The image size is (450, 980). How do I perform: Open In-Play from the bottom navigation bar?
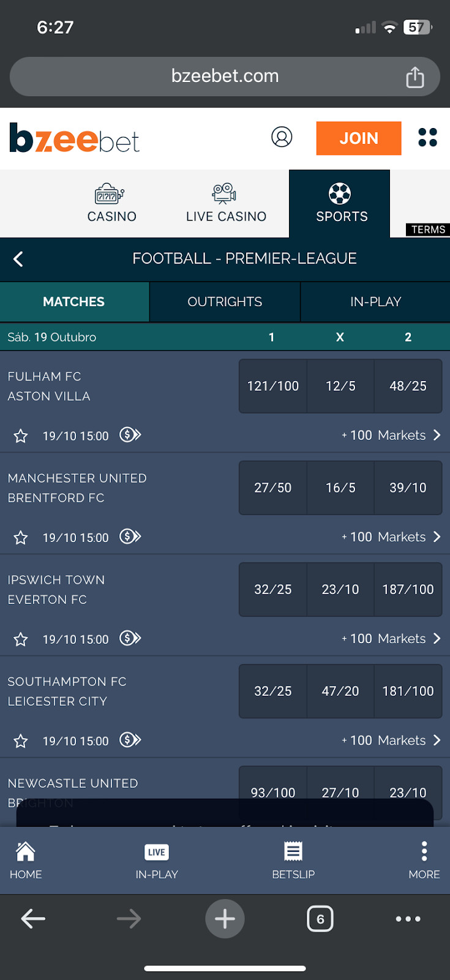point(157,860)
